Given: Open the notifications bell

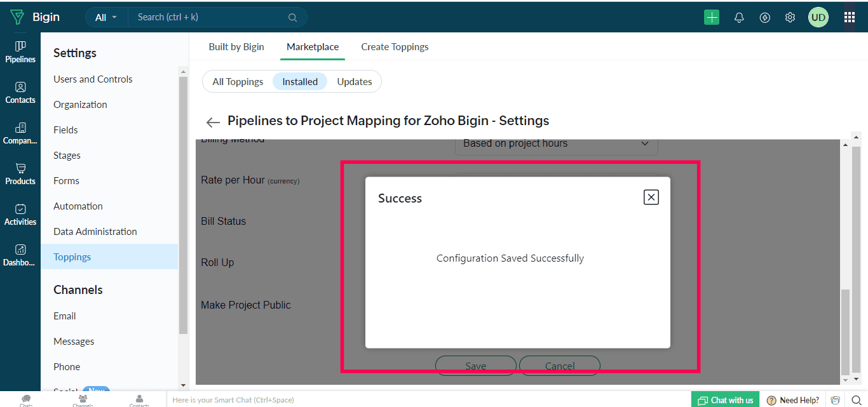Looking at the screenshot, I should (x=739, y=18).
